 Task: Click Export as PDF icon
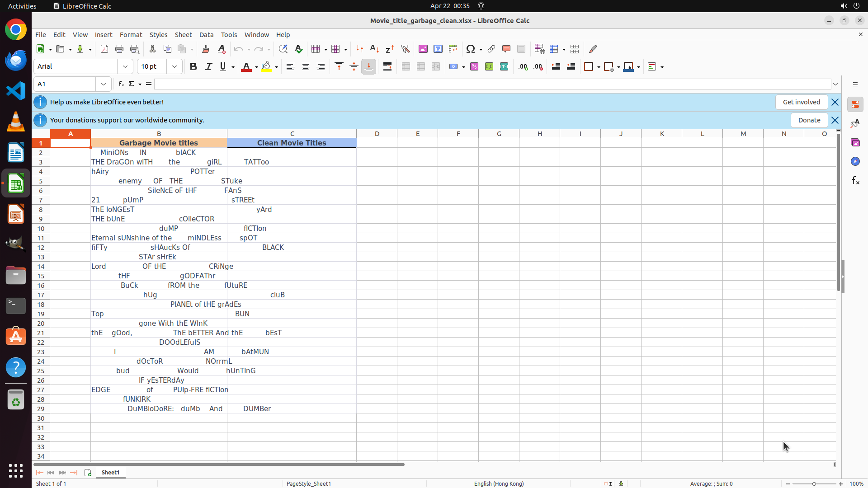coord(104,49)
